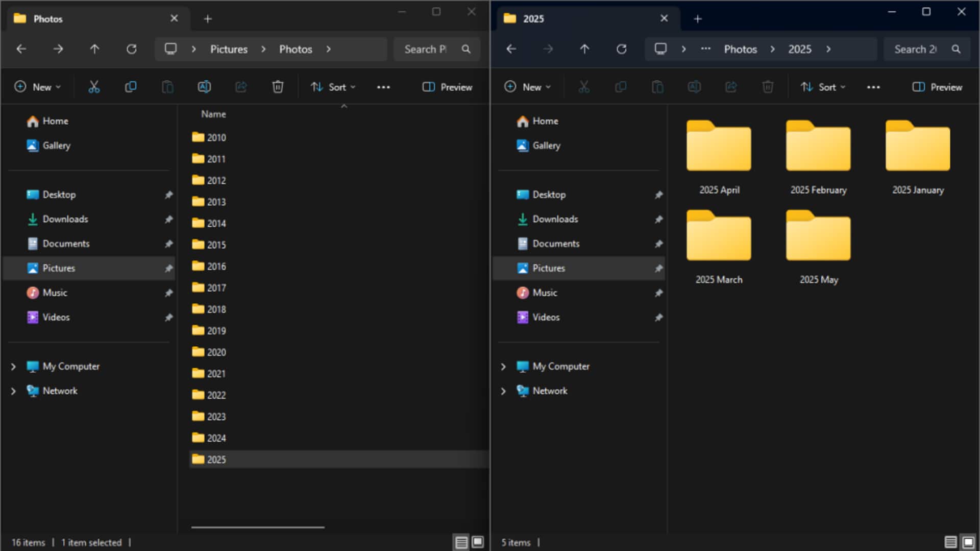Click the Name column header

coord(213,114)
